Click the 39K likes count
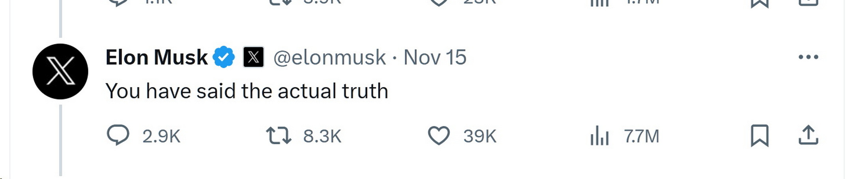This screenshot has height=179, width=868. pos(479,136)
